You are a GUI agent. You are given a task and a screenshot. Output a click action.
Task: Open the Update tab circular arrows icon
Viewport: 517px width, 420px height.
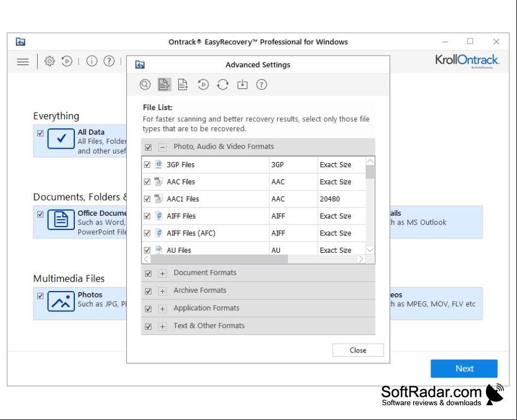click(223, 85)
